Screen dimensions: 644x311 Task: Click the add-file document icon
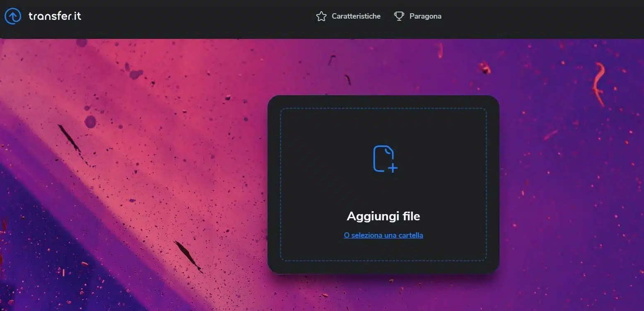tap(384, 158)
